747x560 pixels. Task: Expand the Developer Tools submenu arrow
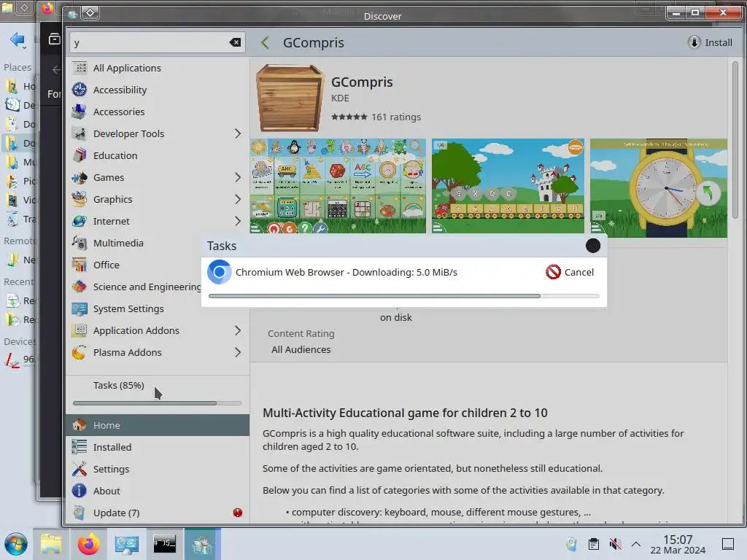pyautogui.click(x=238, y=134)
